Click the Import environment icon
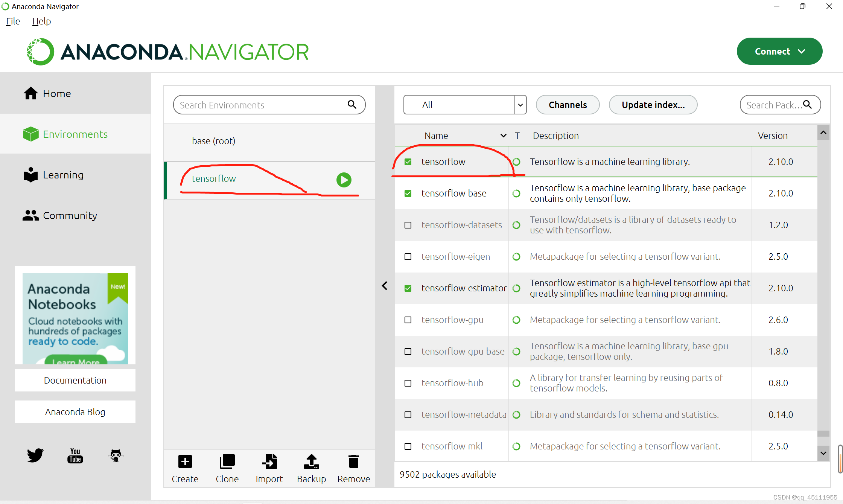The image size is (843, 504). pyautogui.click(x=269, y=461)
